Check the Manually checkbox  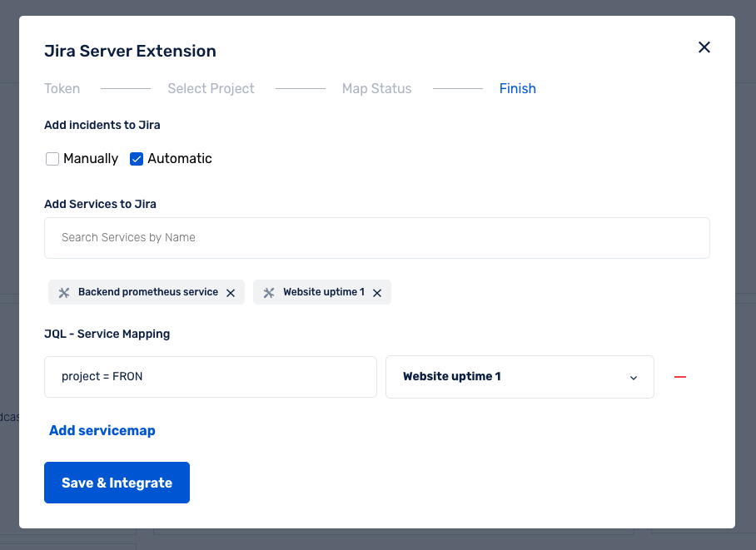click(x=52, y=159)
